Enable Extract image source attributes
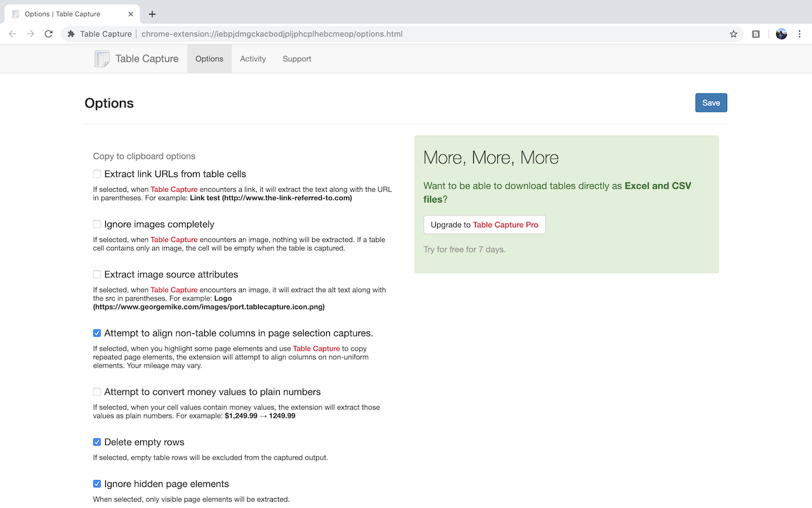 [97, 274]
